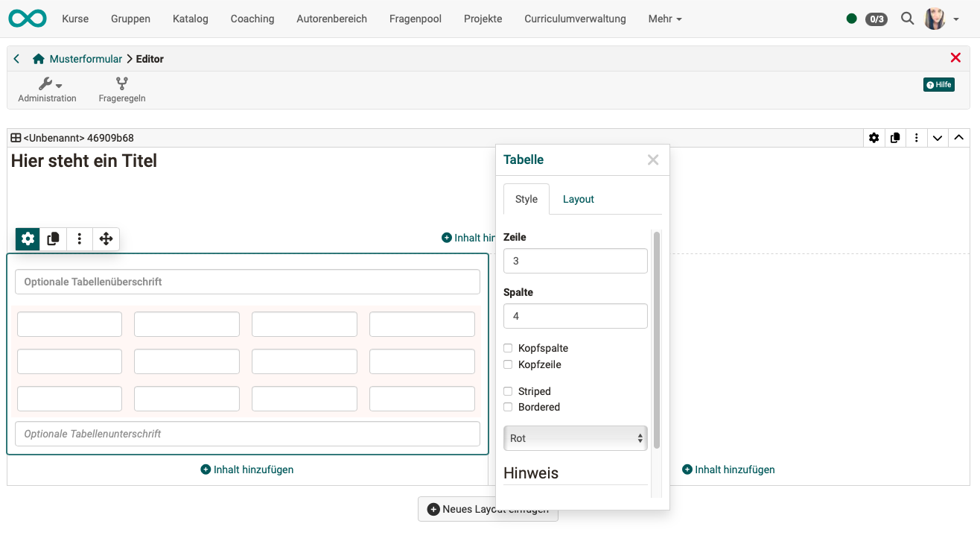Click the OpenOlat infinity logo

click(x=28, y=19)
